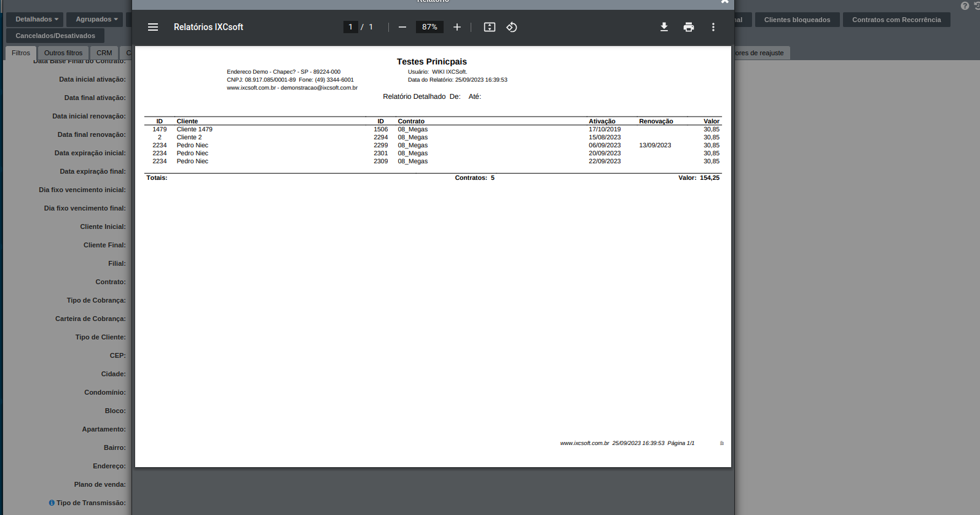Click the Tipo de Transmissão info icon
The height and width of the screenshot is (515, 980).
(x=52, y=503)
